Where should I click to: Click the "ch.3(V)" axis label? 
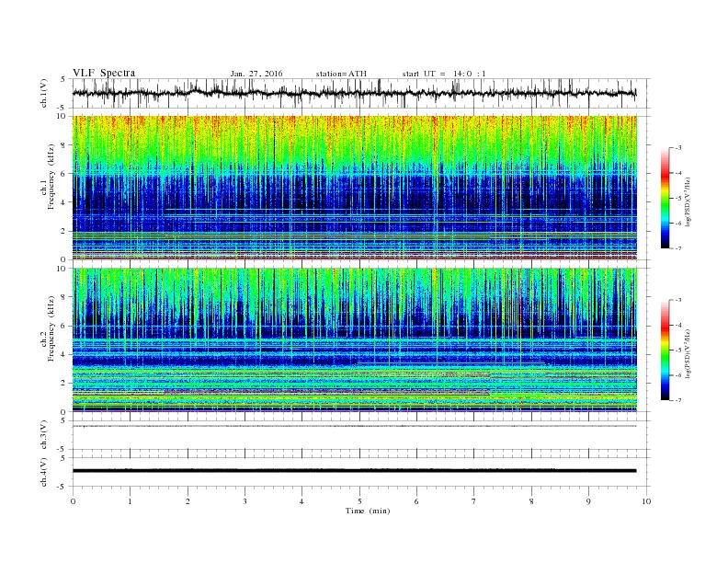(44, 435)
